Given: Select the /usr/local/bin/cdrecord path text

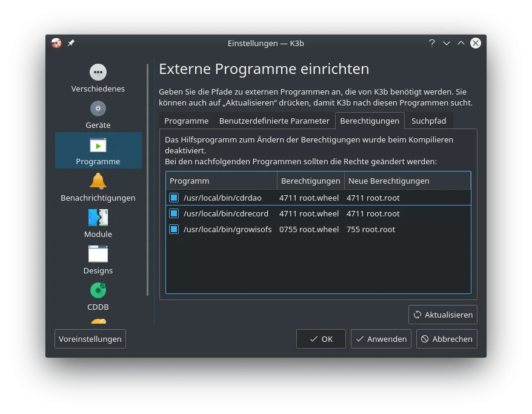Looking at the screenshot, I should pyautogui.click(x=226, y=213).
